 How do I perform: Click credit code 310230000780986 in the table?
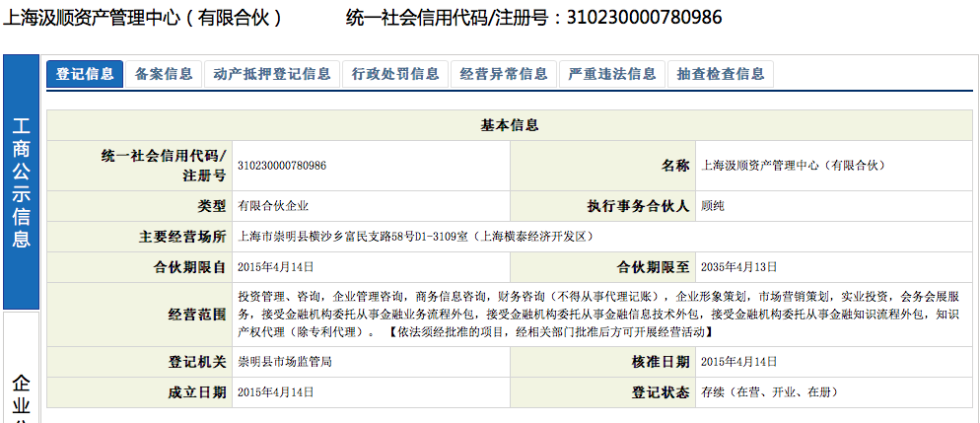tap(282, 165)
